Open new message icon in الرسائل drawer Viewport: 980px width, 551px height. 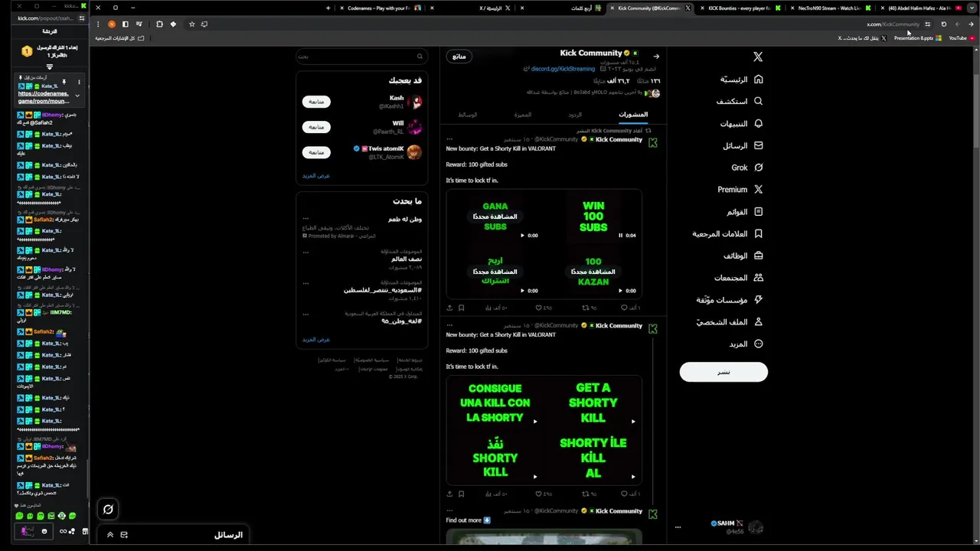click(124, 535)
